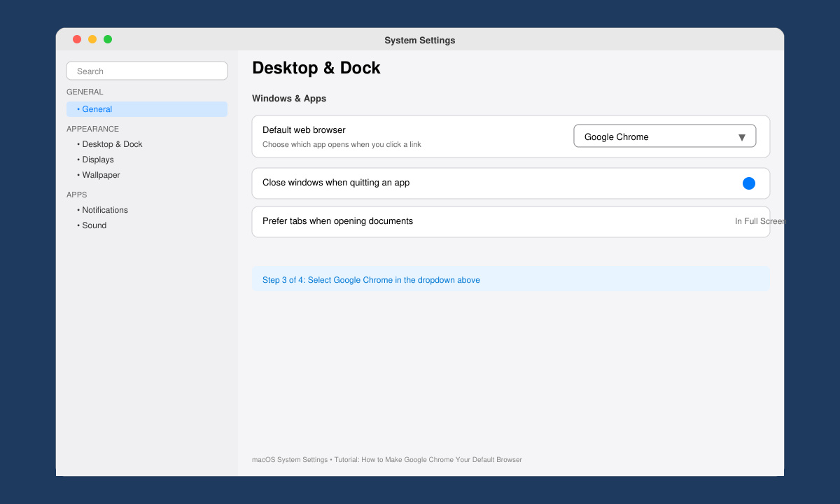Click the Default web browser label
This screenshot has height=504, width=840.
[x=304, y=130]
